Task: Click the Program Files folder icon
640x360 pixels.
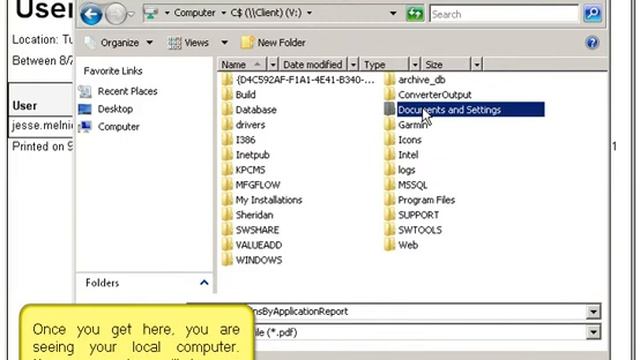Action: (390, 200)
